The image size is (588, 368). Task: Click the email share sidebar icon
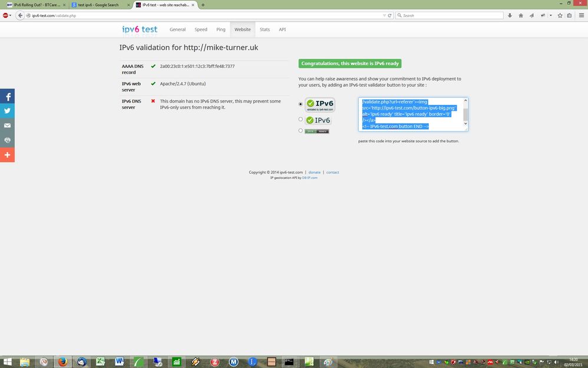[x=7, y=126]
